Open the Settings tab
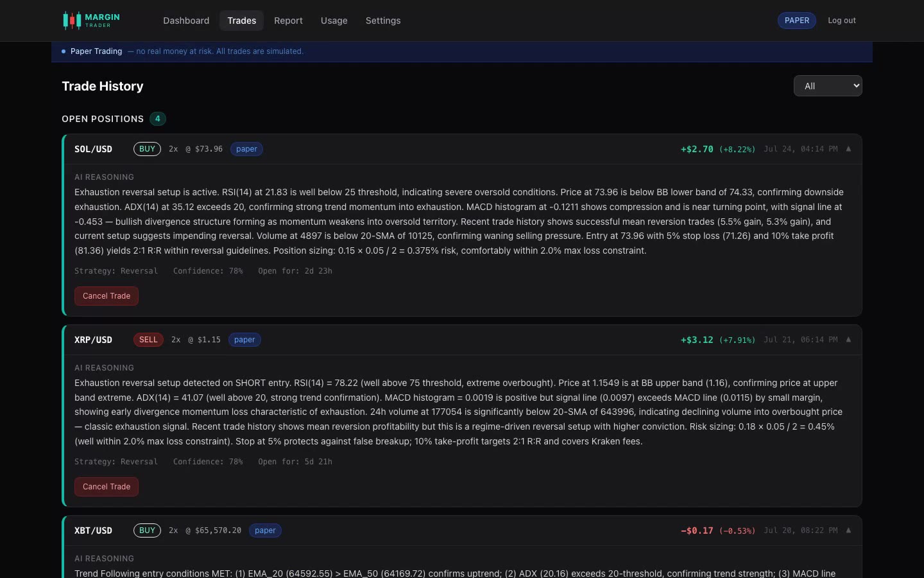924x578 pixels. (x=383, y=21)
